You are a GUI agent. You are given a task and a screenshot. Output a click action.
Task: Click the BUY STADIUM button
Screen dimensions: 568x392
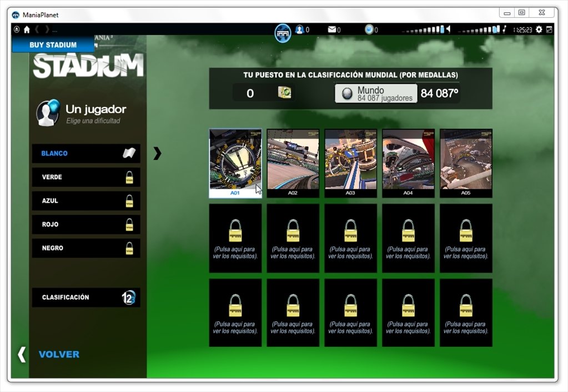pyautogui.click(x=53, y=44)
